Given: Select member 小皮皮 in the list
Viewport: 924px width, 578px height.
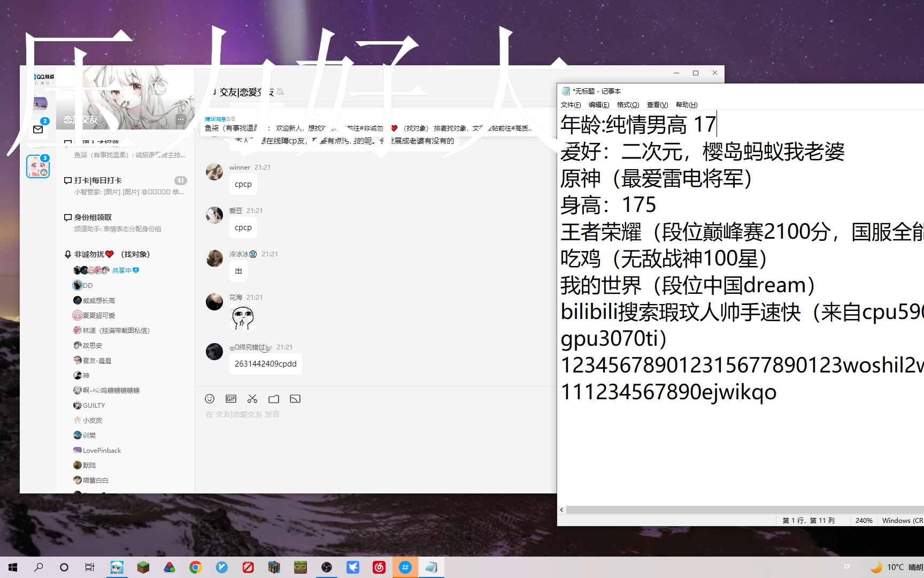Looking at the screenshot, I should click(x=88, y=420).
